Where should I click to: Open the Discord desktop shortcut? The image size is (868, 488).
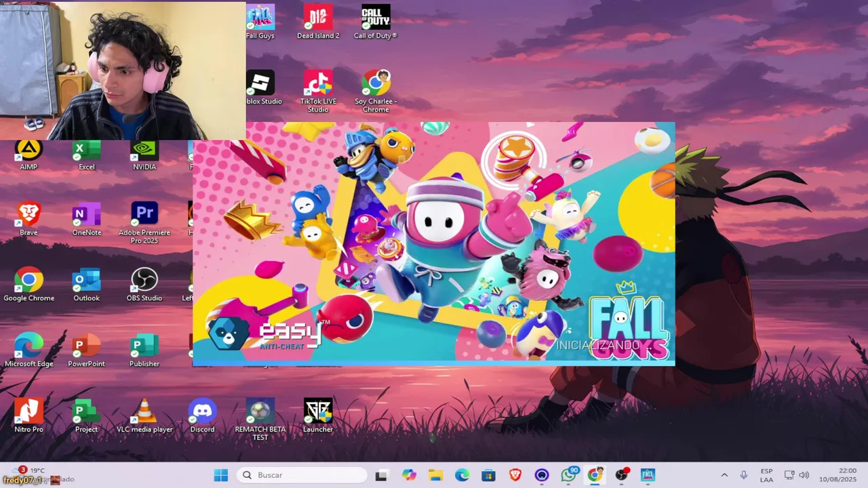(202, 416)
